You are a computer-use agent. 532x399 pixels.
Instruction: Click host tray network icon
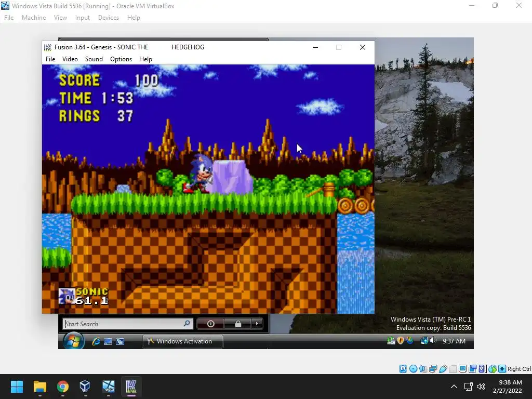(469, 387)
